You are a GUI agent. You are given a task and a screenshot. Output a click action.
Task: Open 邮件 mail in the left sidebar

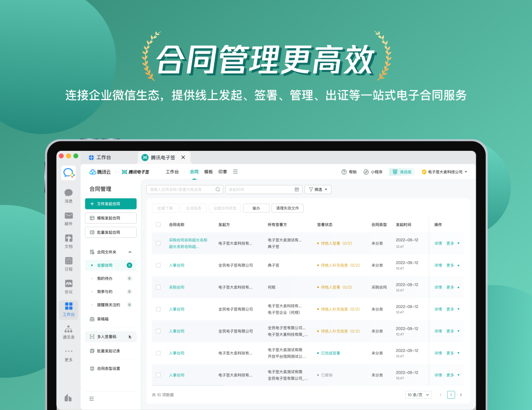pos(68,219)
